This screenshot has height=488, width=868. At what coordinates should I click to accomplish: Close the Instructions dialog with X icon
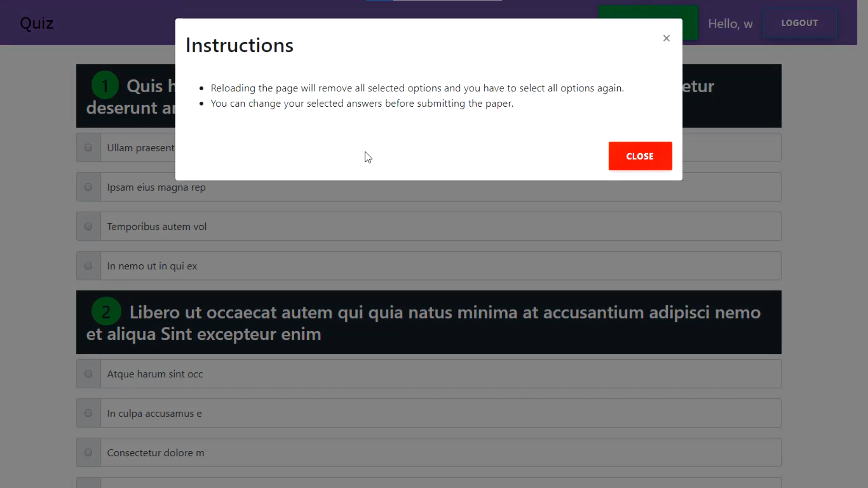(666, 38)
